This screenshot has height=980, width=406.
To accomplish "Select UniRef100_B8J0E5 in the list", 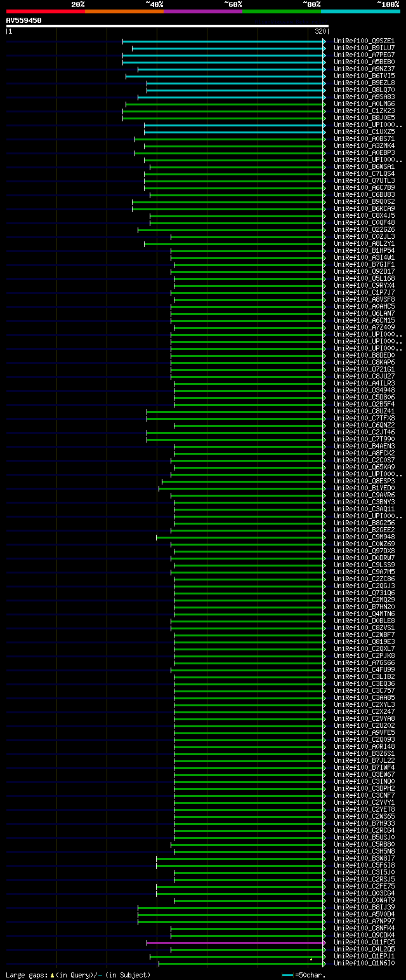I will coord(364,118).
